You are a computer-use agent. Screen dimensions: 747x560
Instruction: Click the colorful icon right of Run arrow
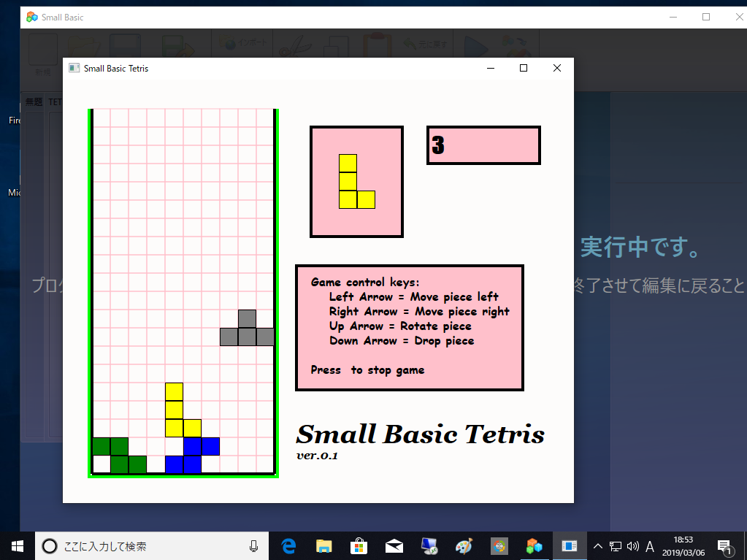(x=516, y=47)
